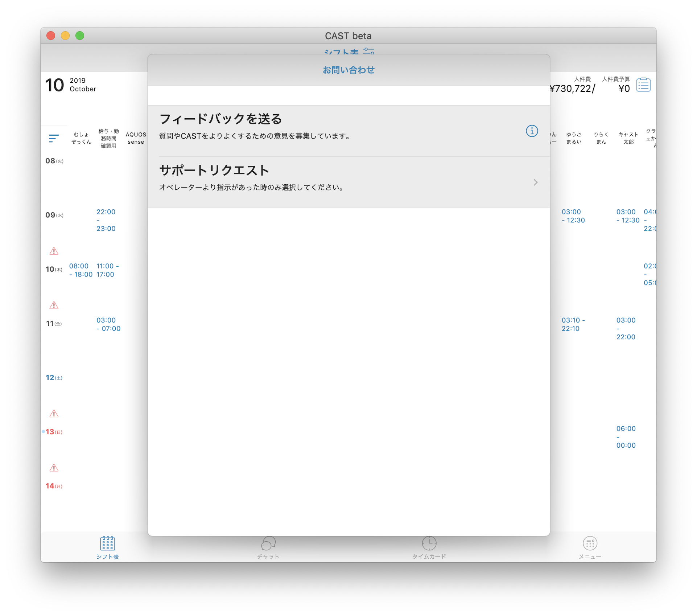Select the 11(金) date row

pos(54,323)
